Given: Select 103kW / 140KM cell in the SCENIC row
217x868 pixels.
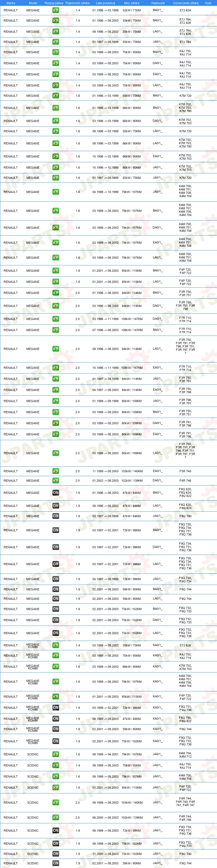Looking at the screenshot, I should tap(132, 802).
